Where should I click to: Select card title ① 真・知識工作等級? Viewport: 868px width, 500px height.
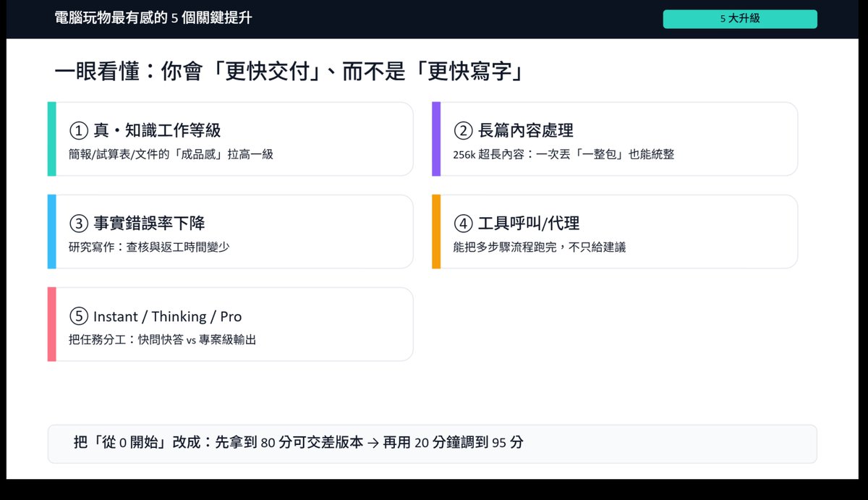coord(145,130)
